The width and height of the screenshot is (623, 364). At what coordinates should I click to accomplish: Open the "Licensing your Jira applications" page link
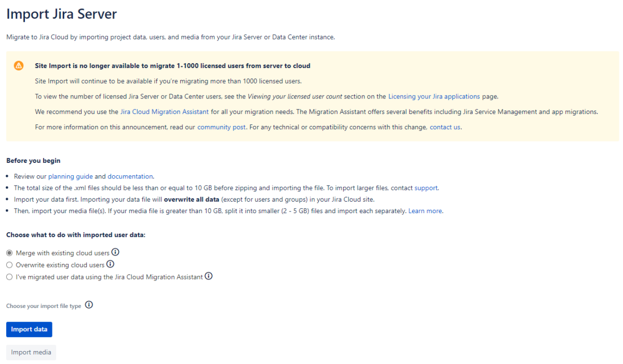point(434,96)
